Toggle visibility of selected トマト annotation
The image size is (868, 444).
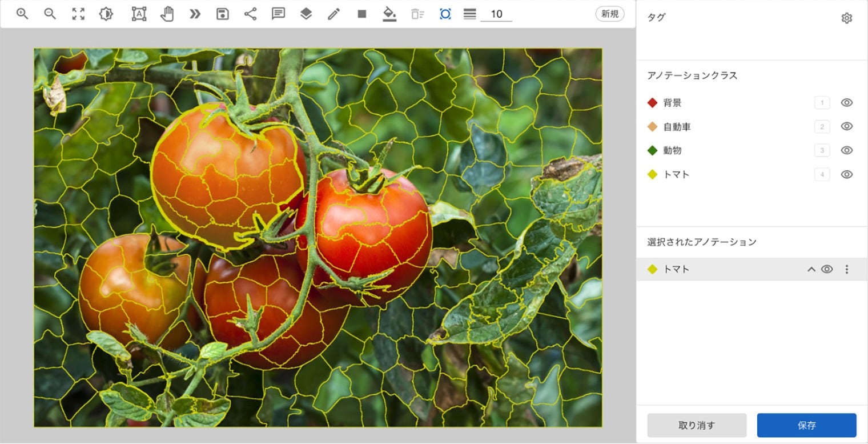point(827,269)
